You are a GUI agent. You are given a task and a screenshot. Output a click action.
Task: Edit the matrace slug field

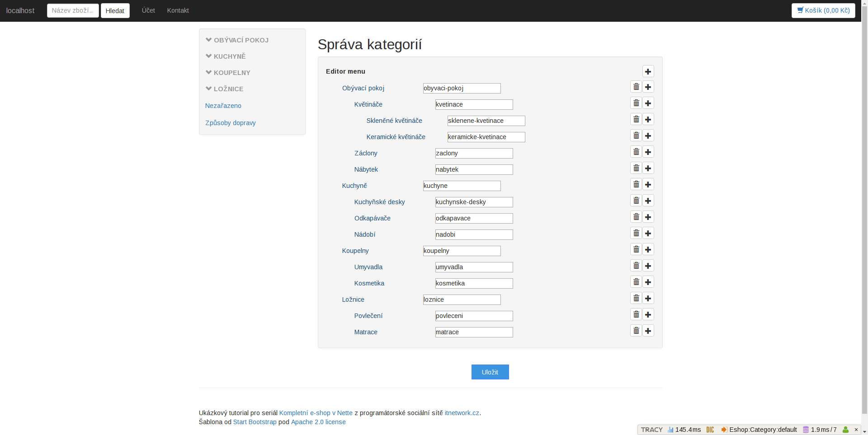tap(474, 332)
